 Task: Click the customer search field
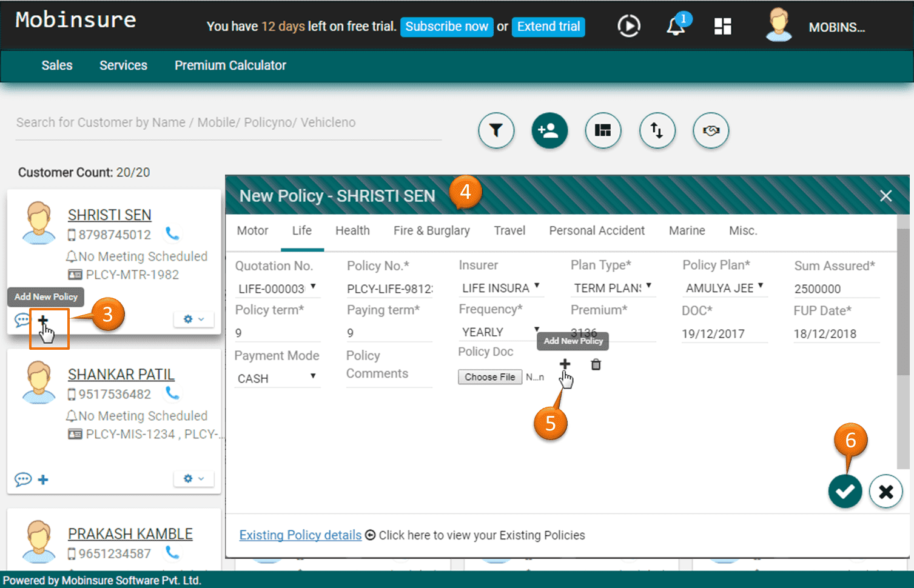228,123
